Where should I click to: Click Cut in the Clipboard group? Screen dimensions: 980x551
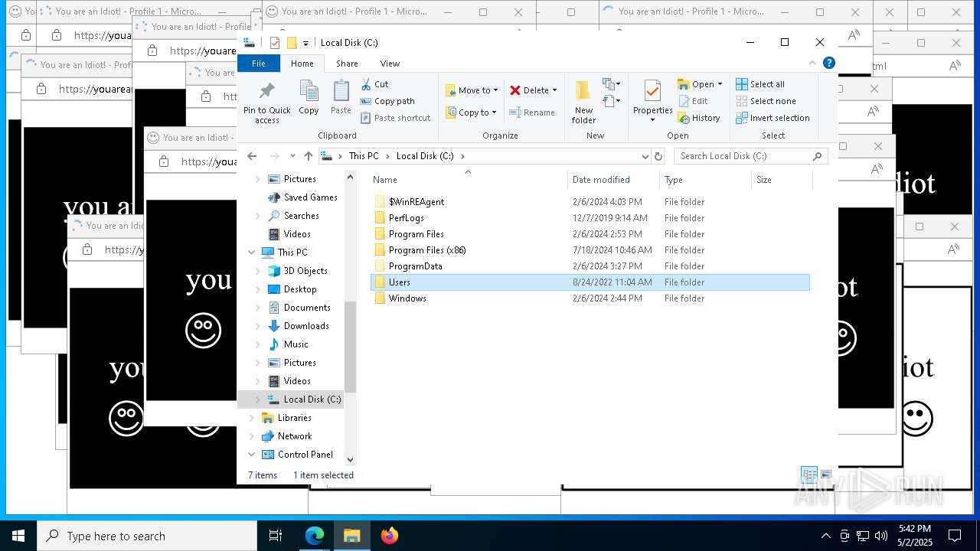[x=374, y=84]
